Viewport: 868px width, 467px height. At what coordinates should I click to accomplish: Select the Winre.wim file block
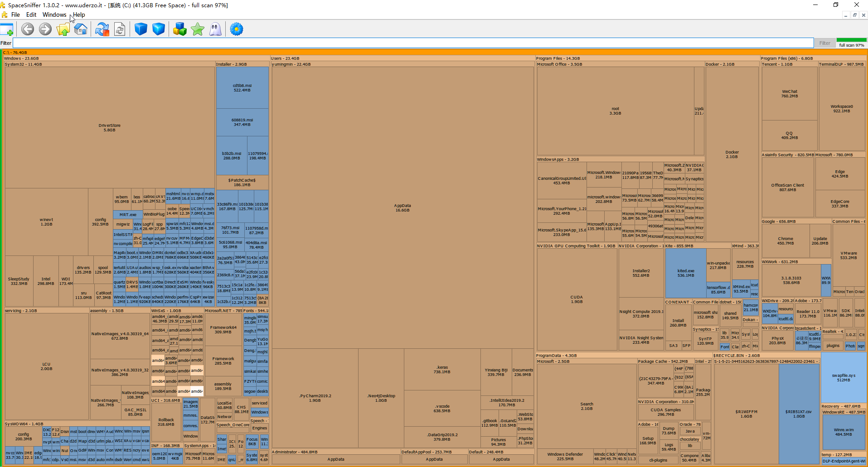pos(844,432)
